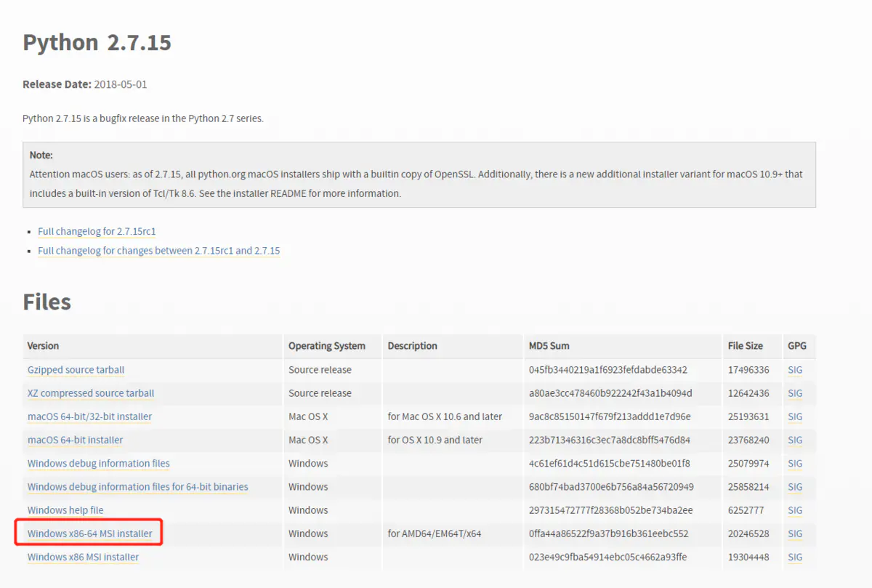Open SIG for Gzipped source tarball
This screenshot has height=588, width=872.
(795, 370)
